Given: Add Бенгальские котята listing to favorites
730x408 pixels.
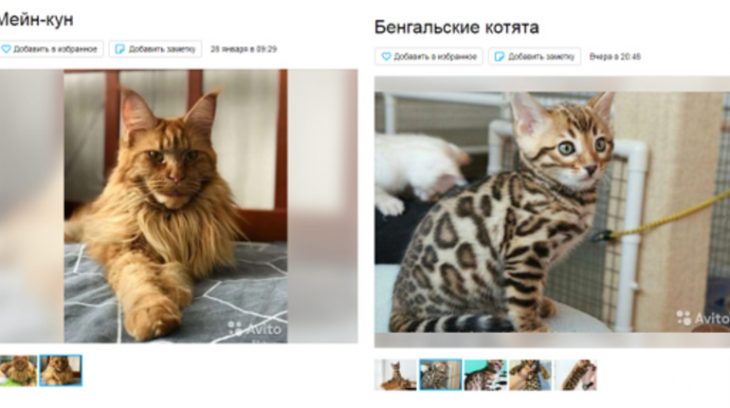Looking at the screenshot, I should coord(429,56).
